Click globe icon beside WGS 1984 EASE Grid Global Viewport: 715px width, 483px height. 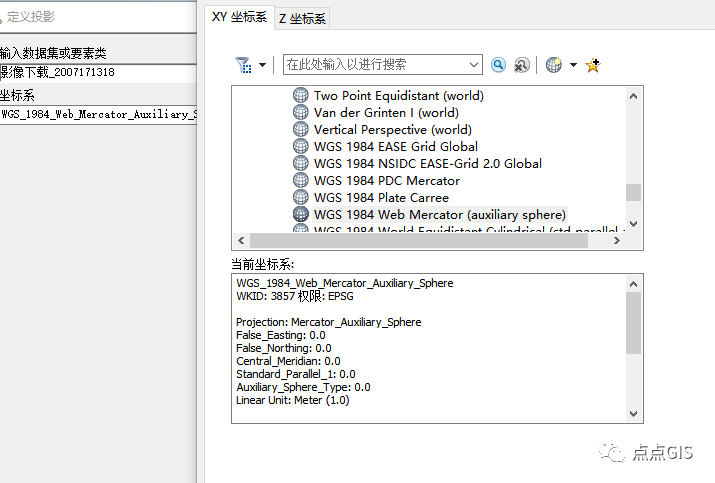pyautogui.click(x=301, y=146)
